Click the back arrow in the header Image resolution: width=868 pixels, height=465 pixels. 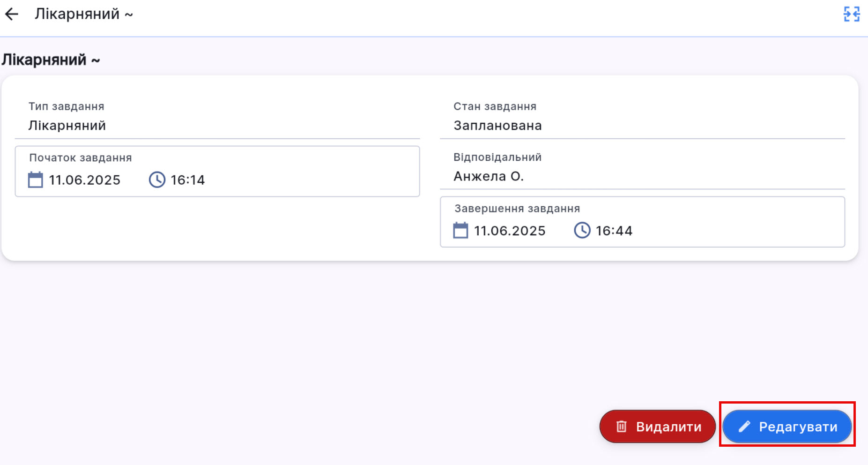click(12, 15)
